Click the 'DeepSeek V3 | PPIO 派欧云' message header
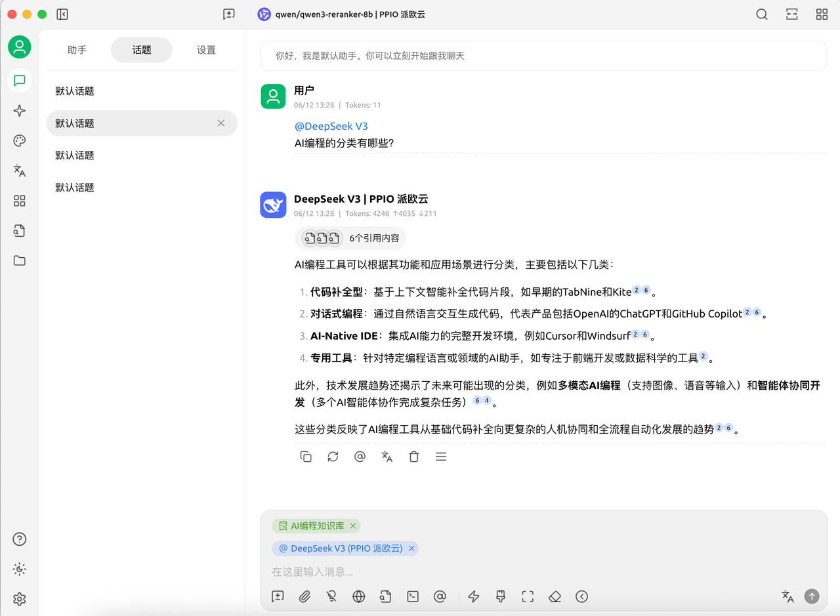Image resolution: width=840 pixels, height=616 pixels. coord(361,199)
